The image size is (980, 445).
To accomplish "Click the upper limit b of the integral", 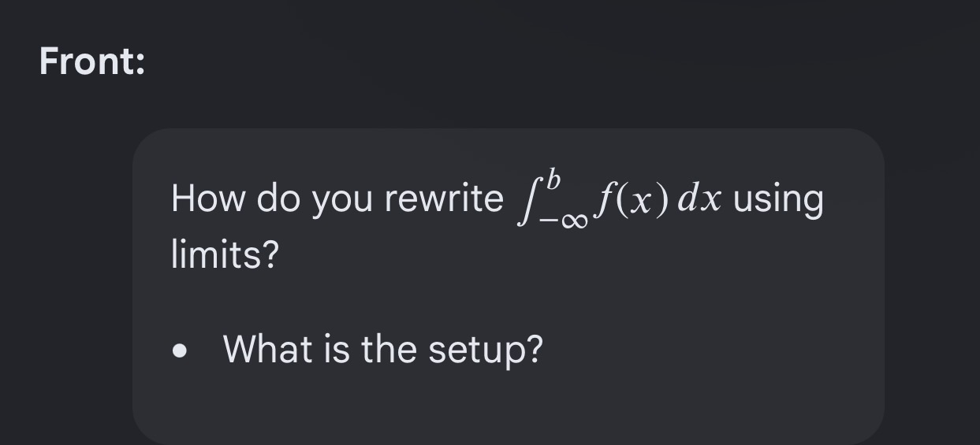I will pos(553,179).
